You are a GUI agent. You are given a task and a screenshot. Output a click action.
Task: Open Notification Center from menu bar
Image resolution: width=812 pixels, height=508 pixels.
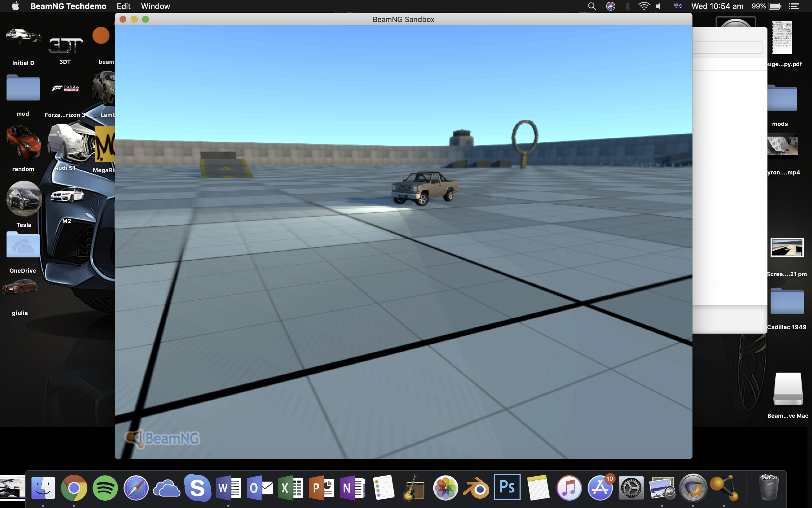pyautogui.click(x=794, y=6)
